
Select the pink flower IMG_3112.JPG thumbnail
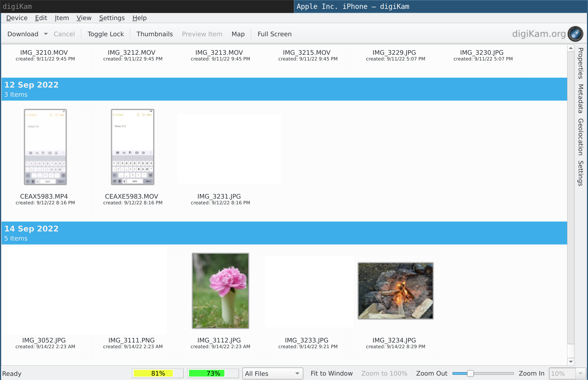tap(220, 291)
